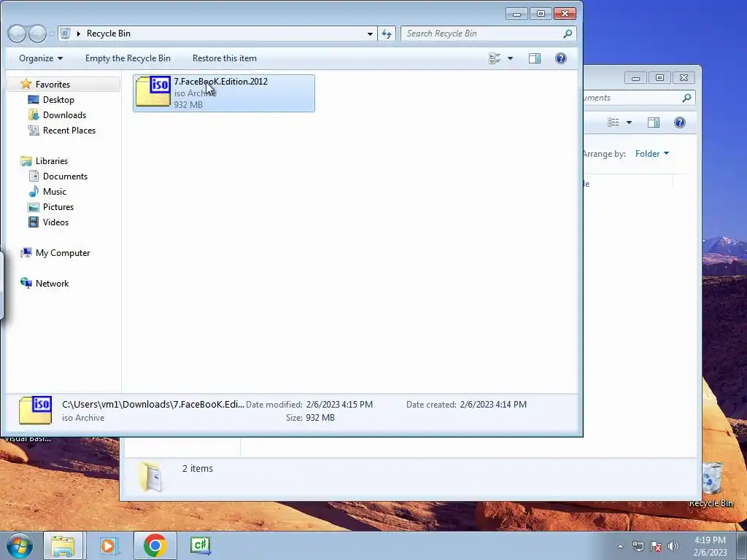The height and width of the screenshot is (560, 747).
Task: Refresh the Recycle Bin view
Action: coord(387,34)
